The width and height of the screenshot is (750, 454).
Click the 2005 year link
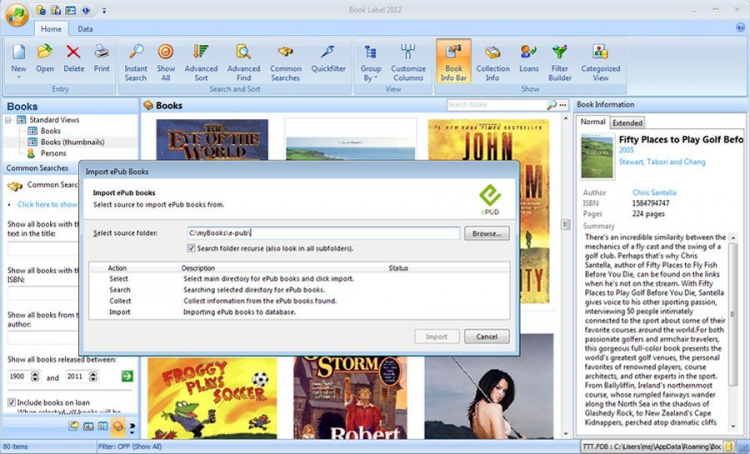pyautogui.click(x=626, y=150)
